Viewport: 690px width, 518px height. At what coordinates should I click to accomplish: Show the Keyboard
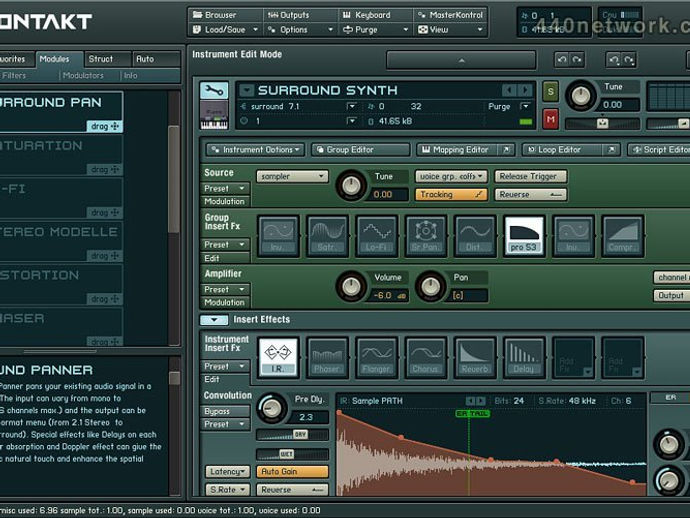[x=376, y=15]
